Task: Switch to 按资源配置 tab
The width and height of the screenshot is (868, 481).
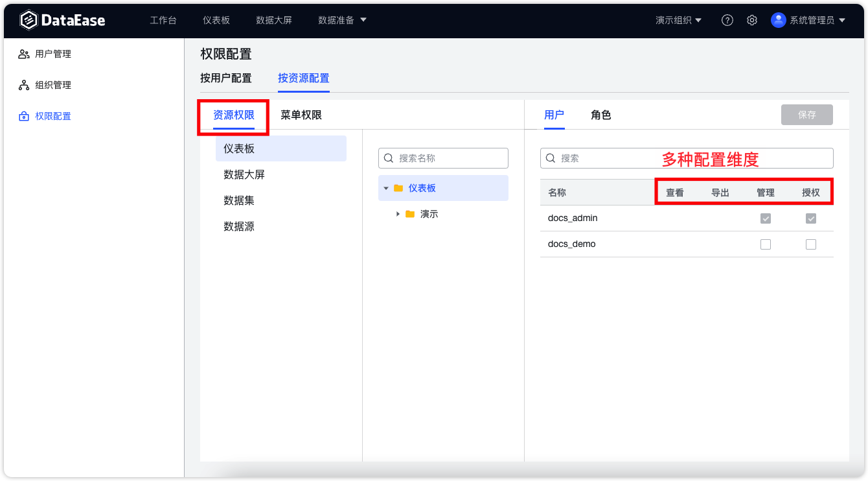Action: [x=304, y=78]
